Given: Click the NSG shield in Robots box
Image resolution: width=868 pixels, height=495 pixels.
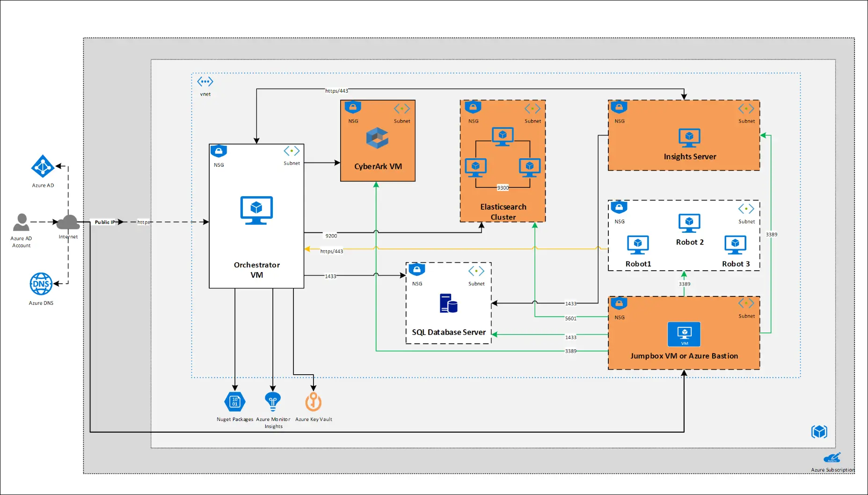Looking at the screenshot, I should tap(619, 207).
